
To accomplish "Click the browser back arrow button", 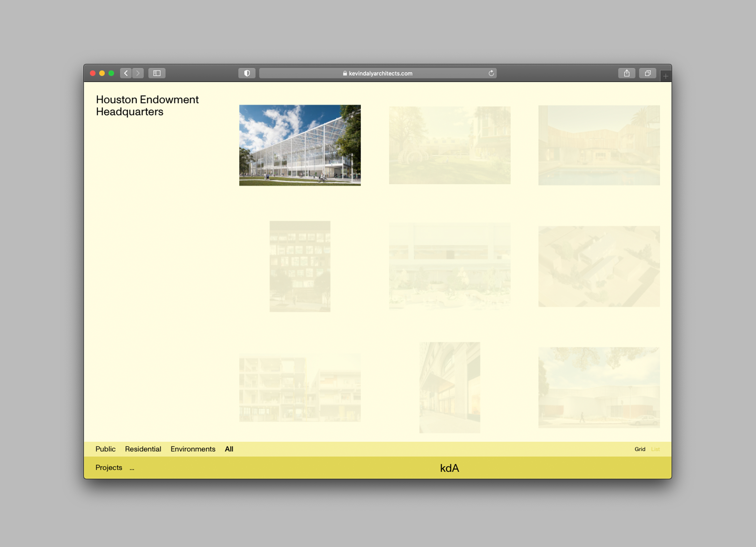I will coord(126,73).
